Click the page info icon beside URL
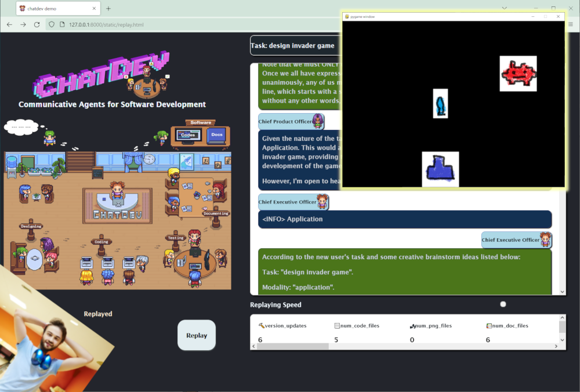Image resolution: width=580 pixels, height=392 pixels. [x=62, y=24]
